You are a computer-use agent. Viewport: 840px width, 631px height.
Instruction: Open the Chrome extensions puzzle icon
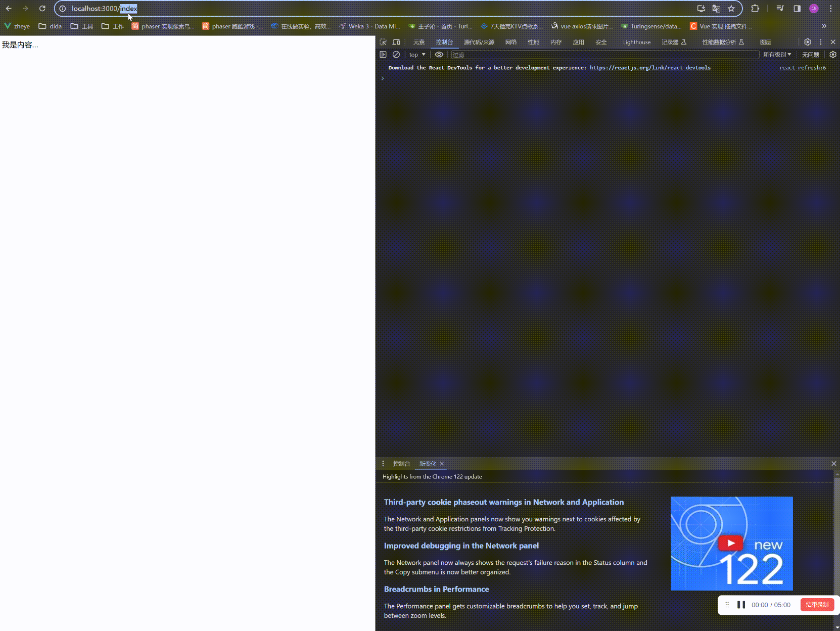tap(755, 9)
